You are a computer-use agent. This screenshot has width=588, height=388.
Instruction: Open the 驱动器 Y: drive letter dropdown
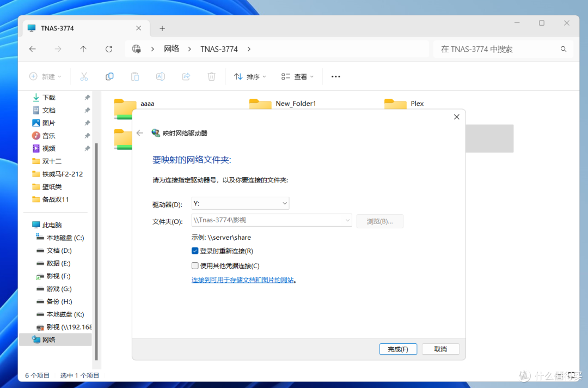(241, 203)
